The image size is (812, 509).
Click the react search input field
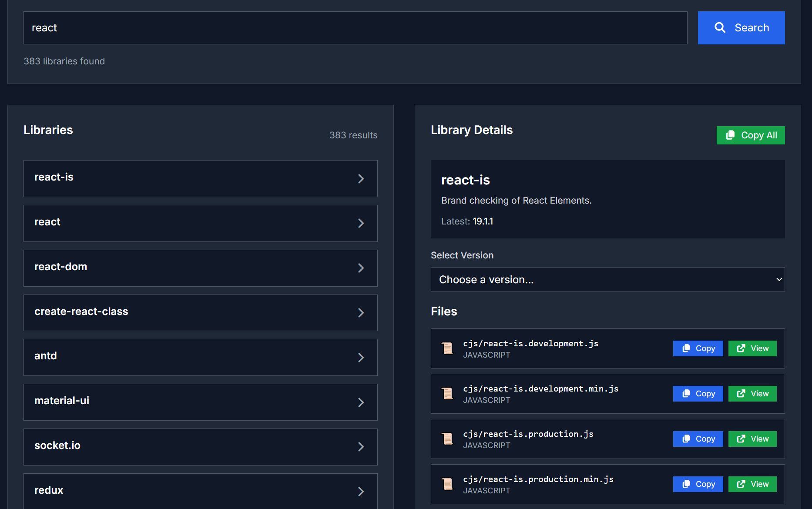click(x=355, y=28)
